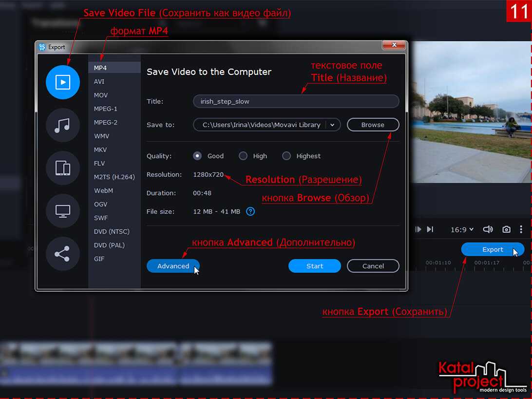Image resolution: width=532 pixels, height=399 pixels.
Task: Select the Save Video File icon
Action: click(x=62, y=83)
